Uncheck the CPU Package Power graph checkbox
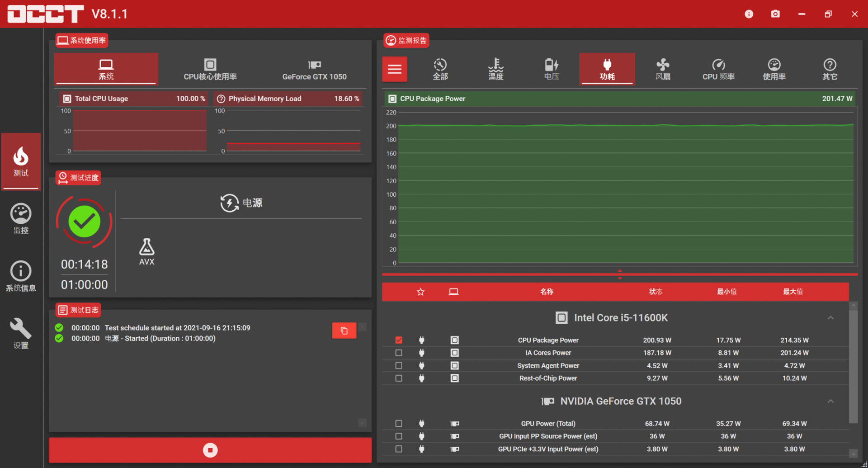This screenshot has width=868, height=468. coord(399,340)
